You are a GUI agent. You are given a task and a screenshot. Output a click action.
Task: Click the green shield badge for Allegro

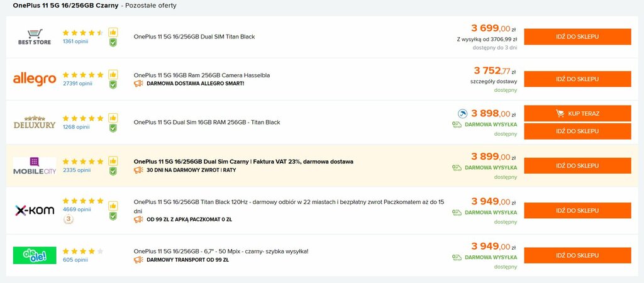click(113, 85)
